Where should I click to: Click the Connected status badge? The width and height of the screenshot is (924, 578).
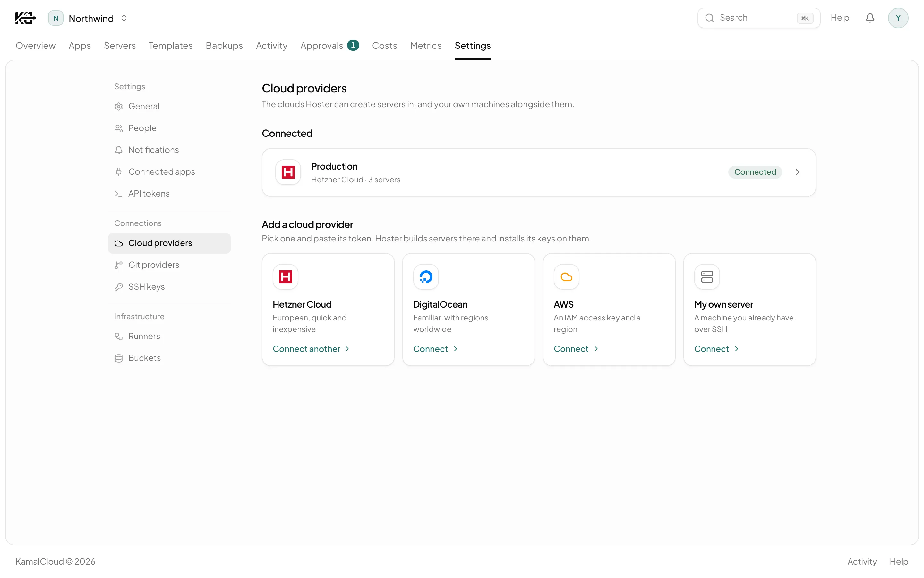755,172
